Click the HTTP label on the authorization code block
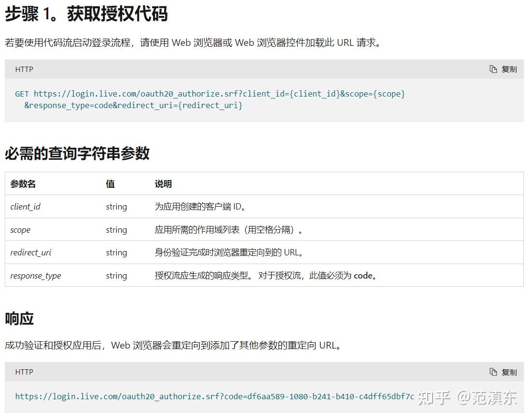The width and height of the screenshot is (531, 420). coord(24,69)
